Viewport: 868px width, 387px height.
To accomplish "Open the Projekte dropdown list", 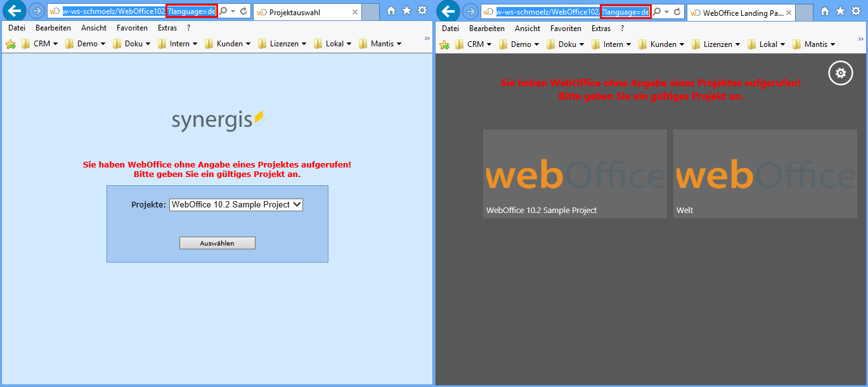I will click(x=236, y=205).
